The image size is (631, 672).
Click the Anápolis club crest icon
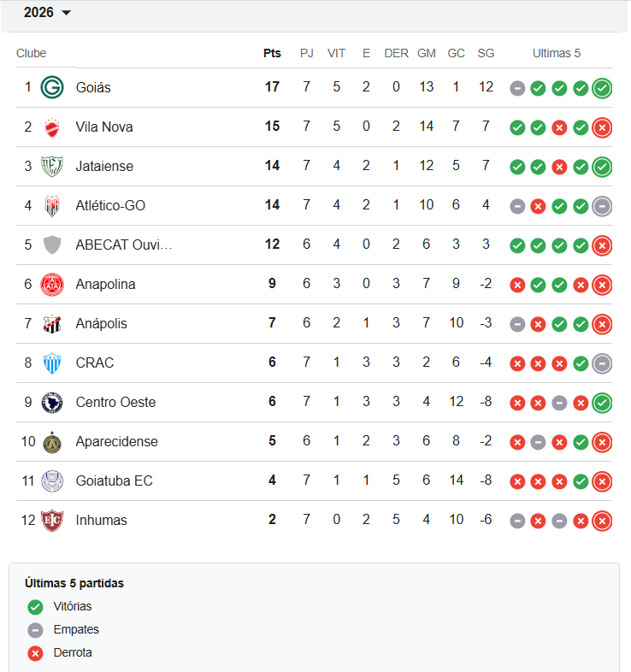[x=52, y=323]
